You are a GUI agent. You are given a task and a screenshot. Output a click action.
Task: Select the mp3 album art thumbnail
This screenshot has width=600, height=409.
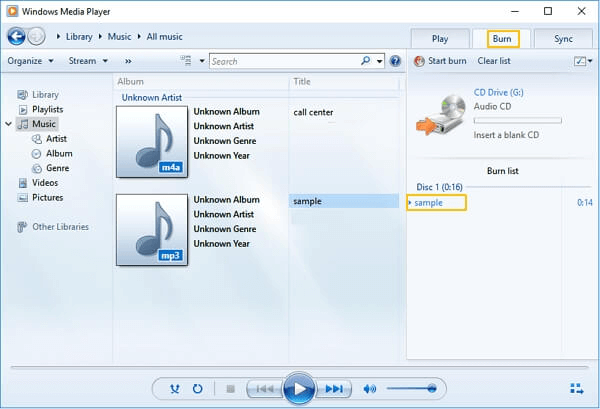tap(152, 230)
